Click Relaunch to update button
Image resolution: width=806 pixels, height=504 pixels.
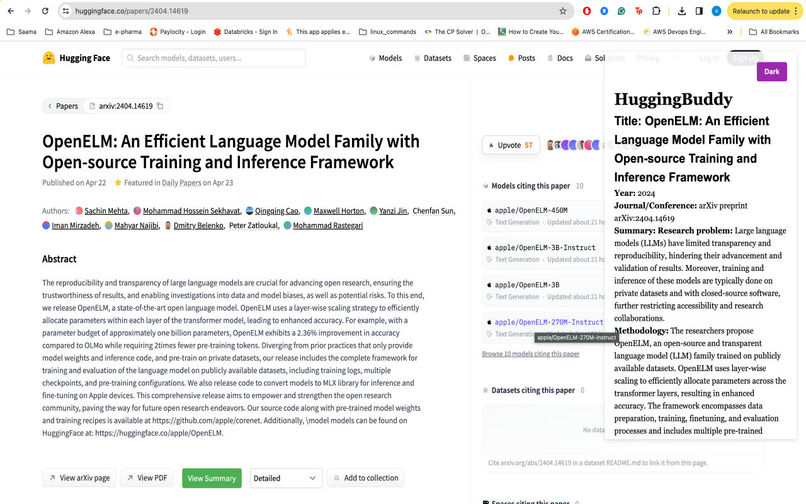pyautogui.click(x=764, y=11)
